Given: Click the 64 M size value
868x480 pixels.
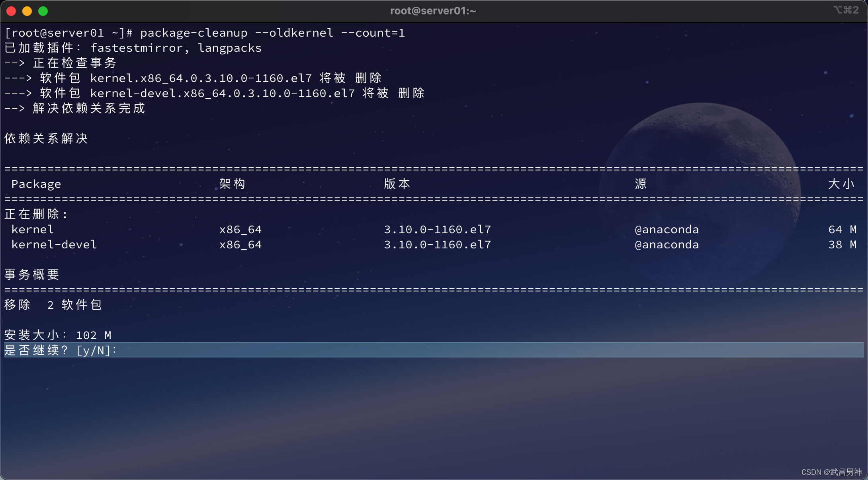Looking at the screenshot, I should 842,229.
